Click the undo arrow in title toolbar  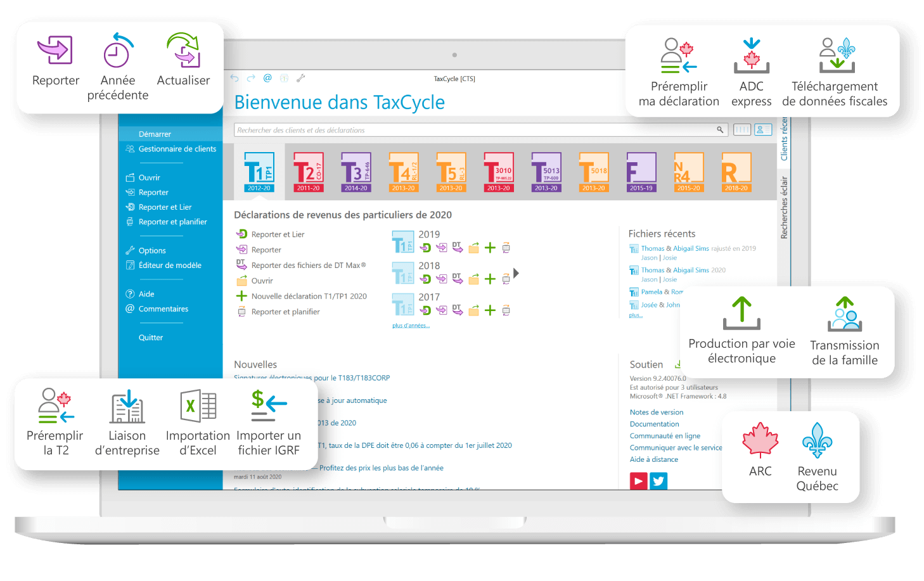tap(234, 78)
